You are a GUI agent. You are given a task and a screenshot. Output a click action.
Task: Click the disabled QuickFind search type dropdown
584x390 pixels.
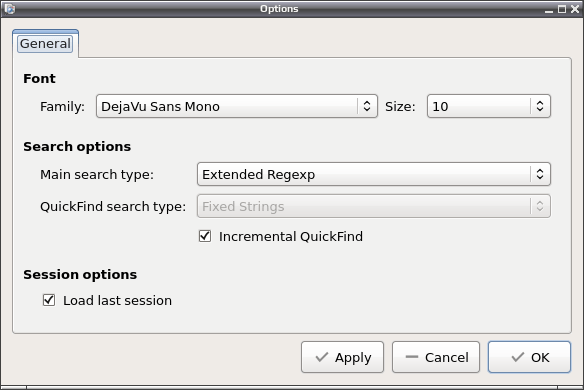374,206
